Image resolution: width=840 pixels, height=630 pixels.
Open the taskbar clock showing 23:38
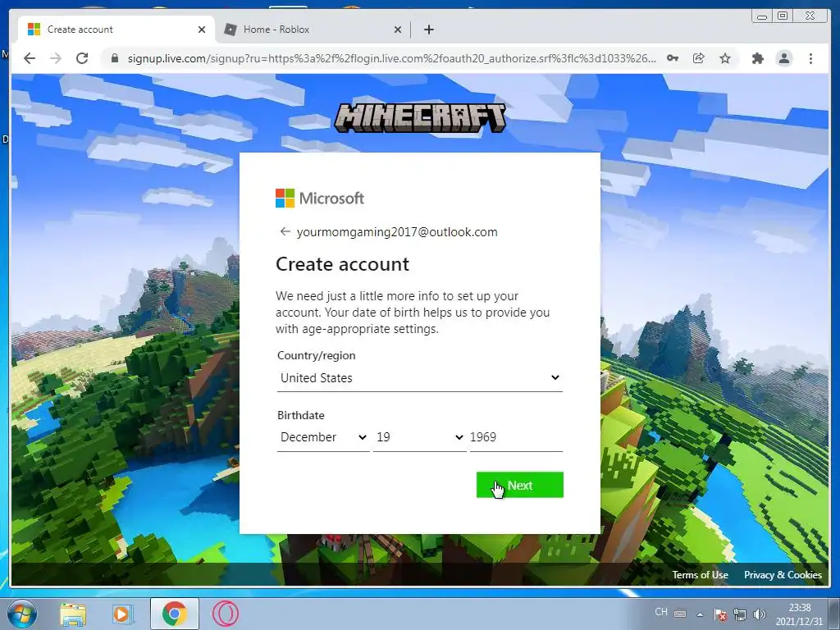799,614
